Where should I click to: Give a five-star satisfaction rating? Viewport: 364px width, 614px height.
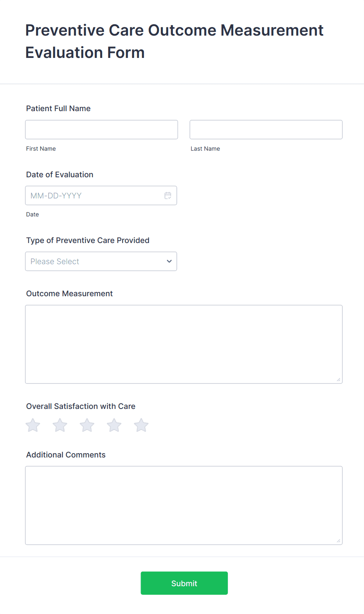[141, 425]
